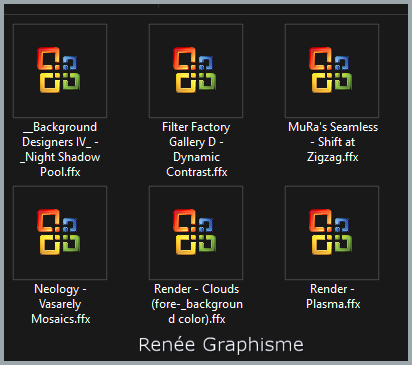This screenshot has height=365, width=412.
Task: Click blue square in Render Clouds icon
Action: coord(206,225)
